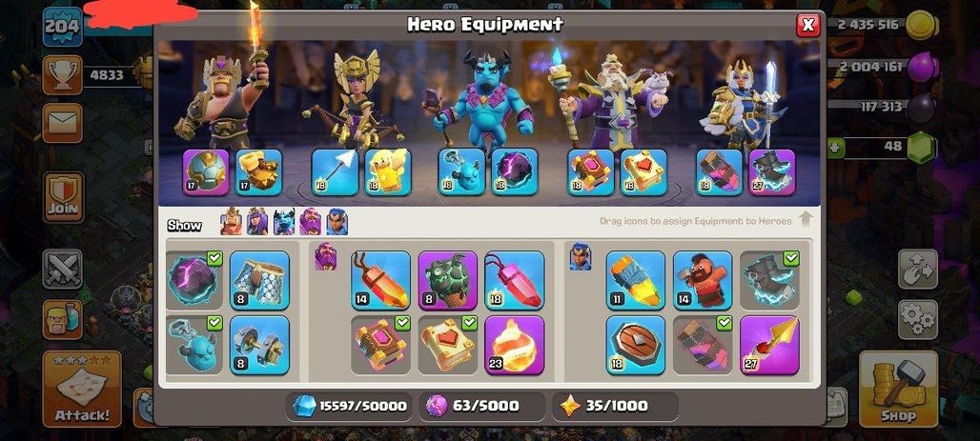
Task: Show only Grand Warden equipment filter
Action: [x=310, y=222]
